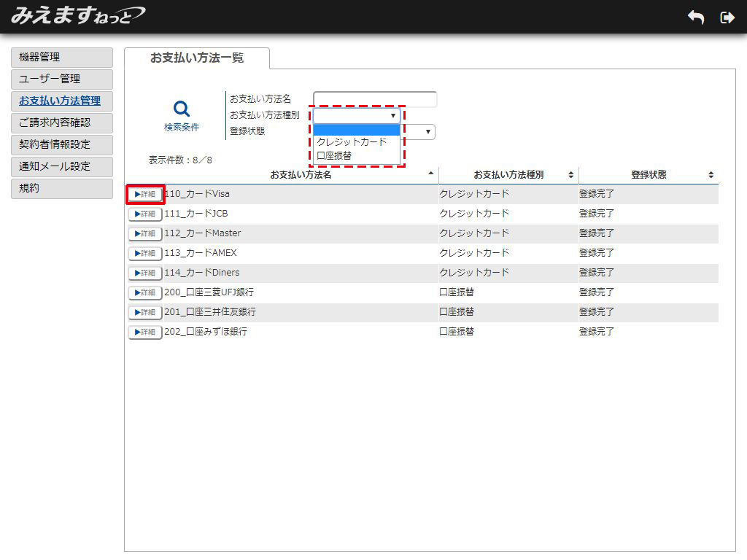
Task: Switch to the お支払い方法一覧 tab
Action: pyautogui.click(x=196, y=58)
